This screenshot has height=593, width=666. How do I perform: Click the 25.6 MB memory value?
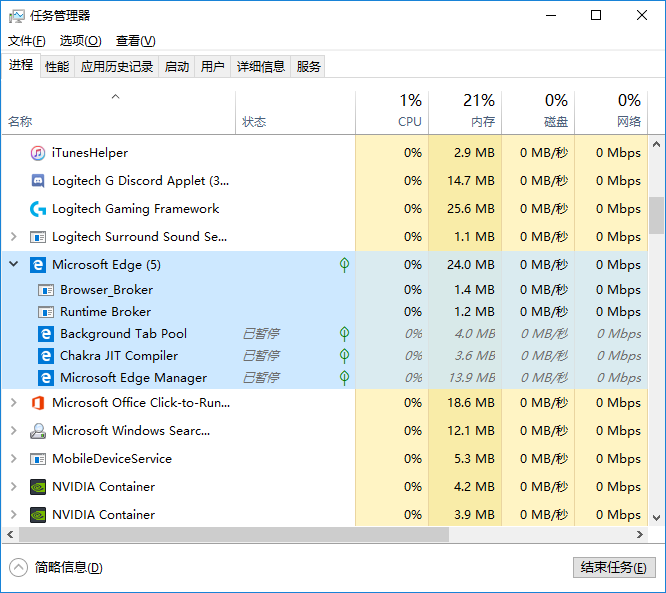[x=471, y=209]
